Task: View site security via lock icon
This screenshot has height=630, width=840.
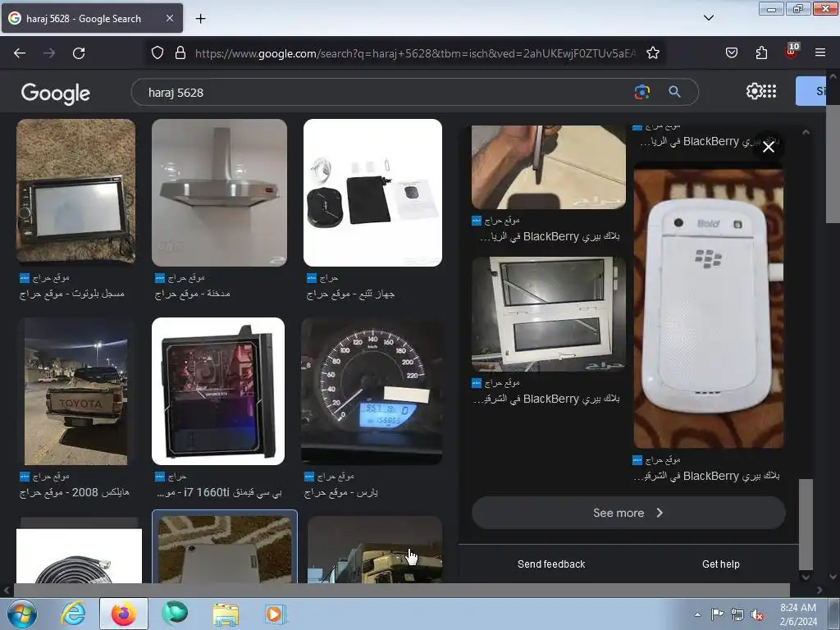Action: point(180,52)
